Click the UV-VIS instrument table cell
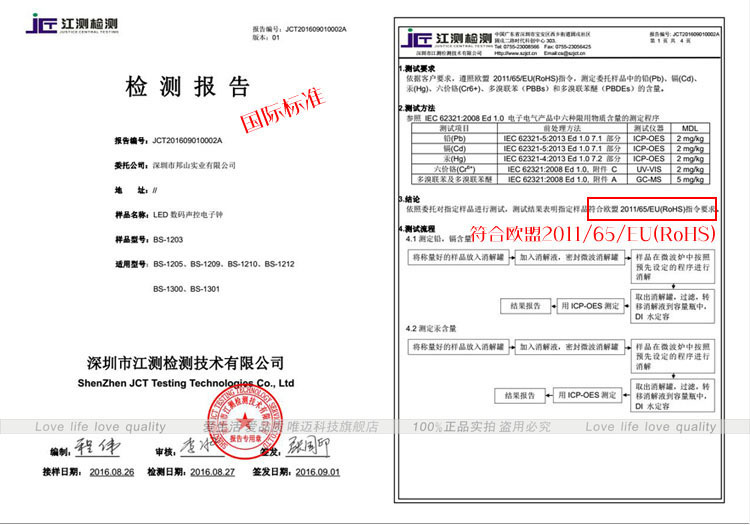 pyautogui.click(x=648, y=169)
